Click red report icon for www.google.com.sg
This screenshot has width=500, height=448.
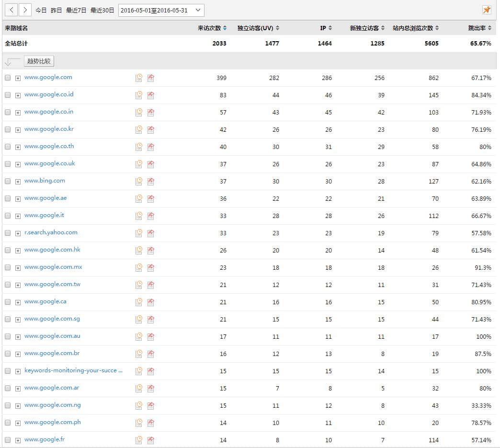151,319
